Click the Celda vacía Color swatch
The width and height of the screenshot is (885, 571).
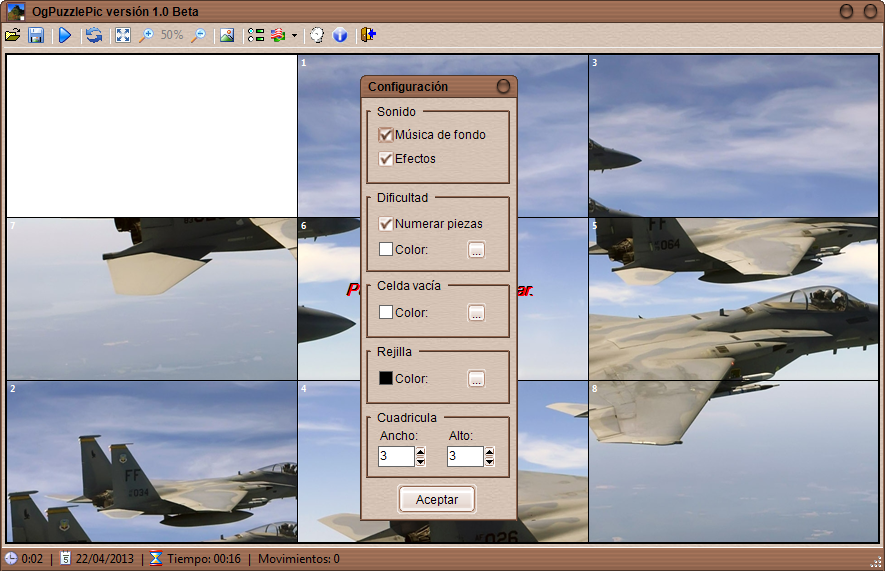(385, 312)
